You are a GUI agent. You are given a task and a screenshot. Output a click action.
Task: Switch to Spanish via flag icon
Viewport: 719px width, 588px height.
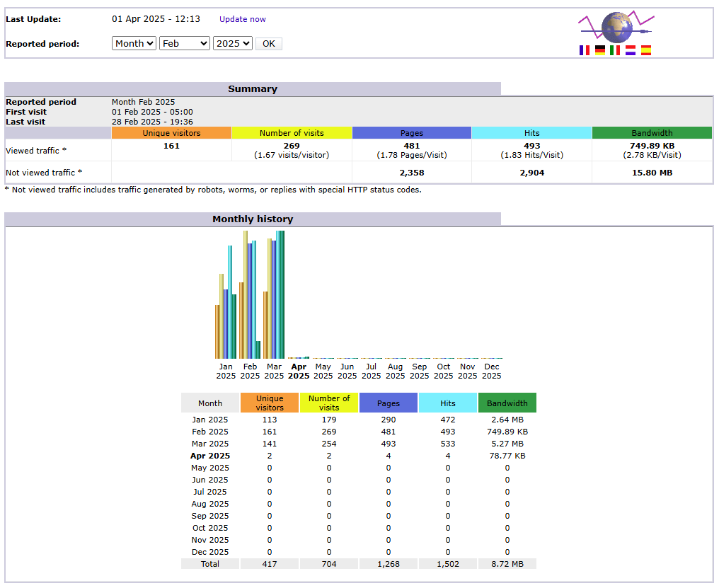(645, 50)
